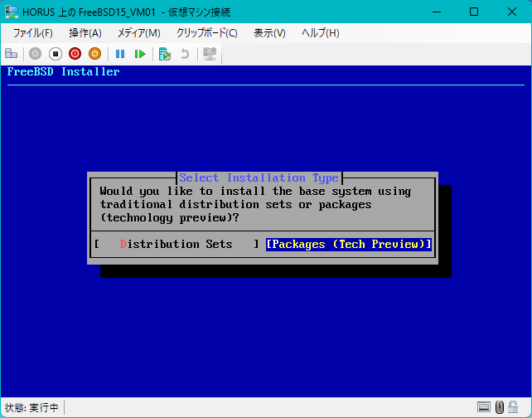Click the VM connection title bar icon
The image size is (532, 418).
pos(12,12)
